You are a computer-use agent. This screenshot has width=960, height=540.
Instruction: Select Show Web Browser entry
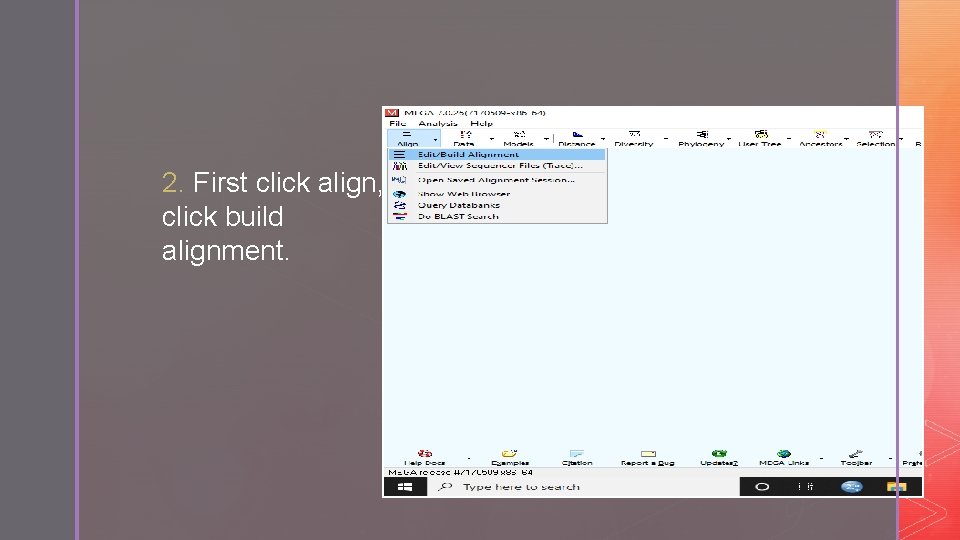(x=497, y=194)
